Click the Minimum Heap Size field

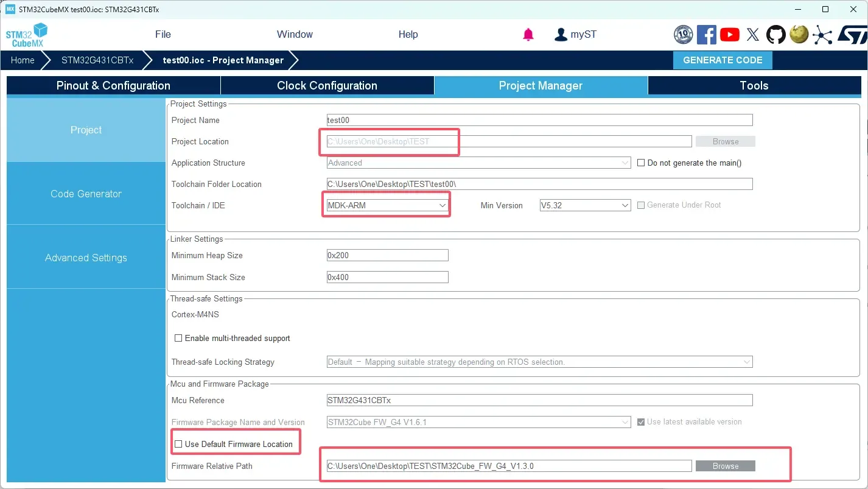[x=387, y=256]
